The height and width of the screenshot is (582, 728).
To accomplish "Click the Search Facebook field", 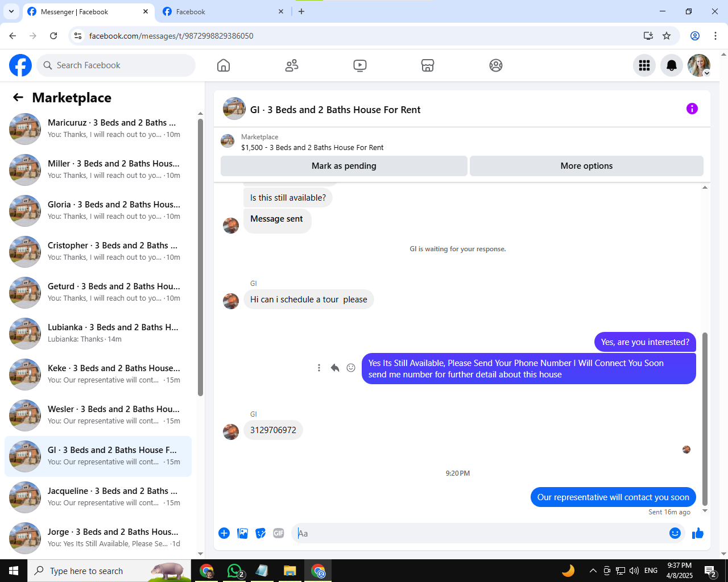I will [x=116, y=65].
